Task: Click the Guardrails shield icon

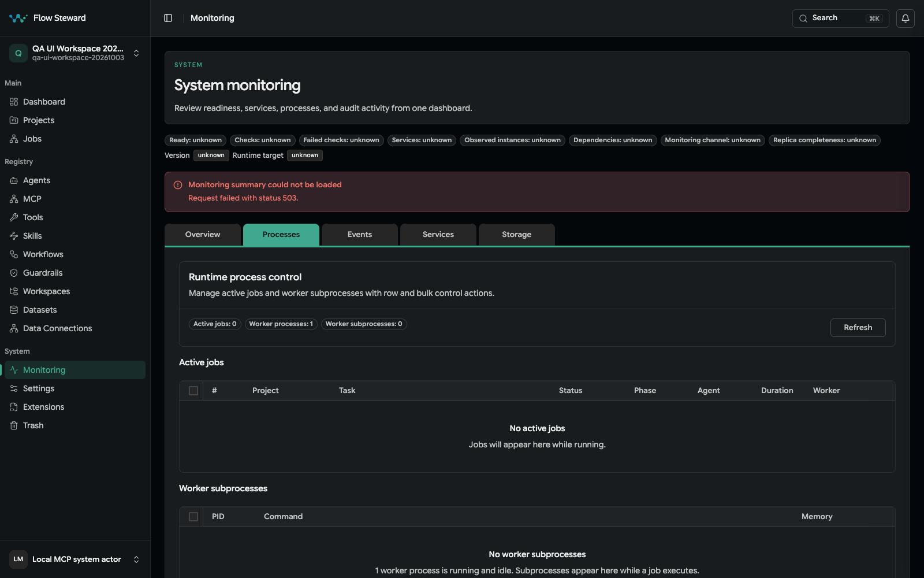Action: click(x=14, y=273)
